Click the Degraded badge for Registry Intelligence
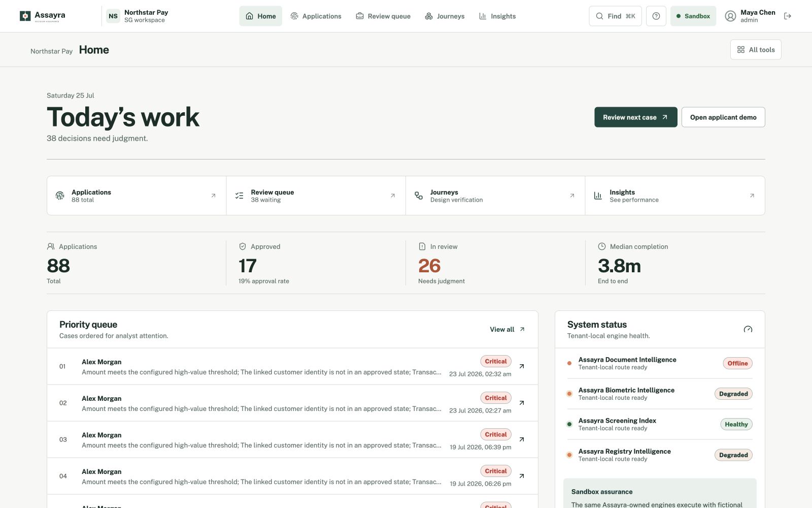Image resolution: width=812 pixels, height=508 pixels. tap(733, 455)
